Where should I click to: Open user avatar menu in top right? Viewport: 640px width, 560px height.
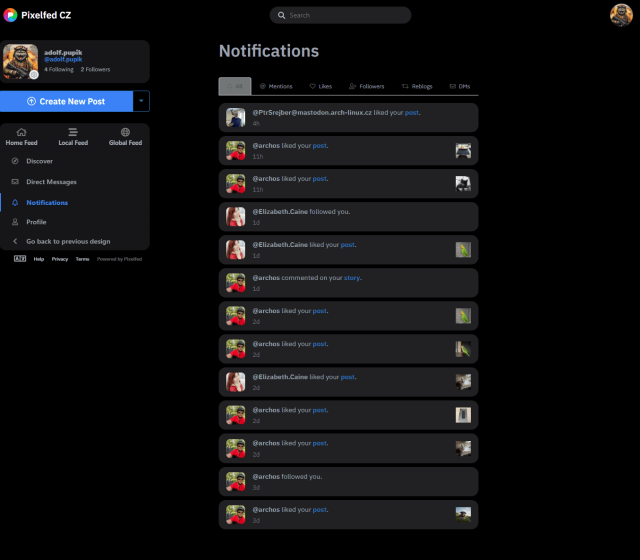[621, 15]
